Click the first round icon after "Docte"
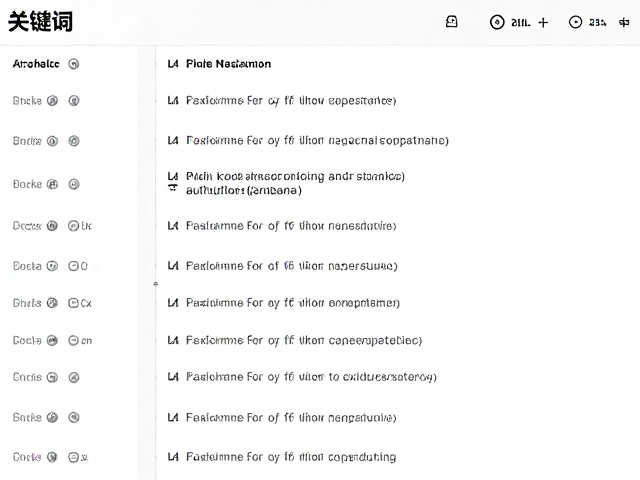The height and width of the screenshot is (480, 640). click(x=52, y=457)
